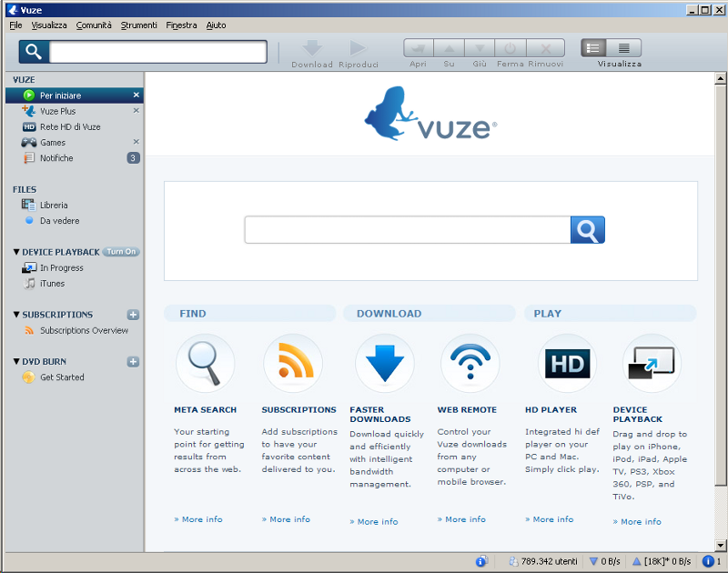Open the Visualizza menu
728x573 pixels.
48,25
